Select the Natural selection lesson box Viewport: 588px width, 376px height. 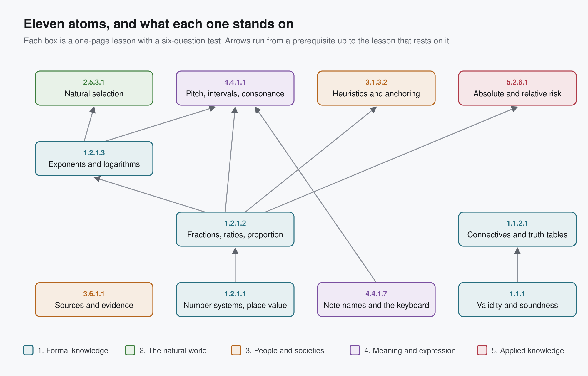[94, 88]
